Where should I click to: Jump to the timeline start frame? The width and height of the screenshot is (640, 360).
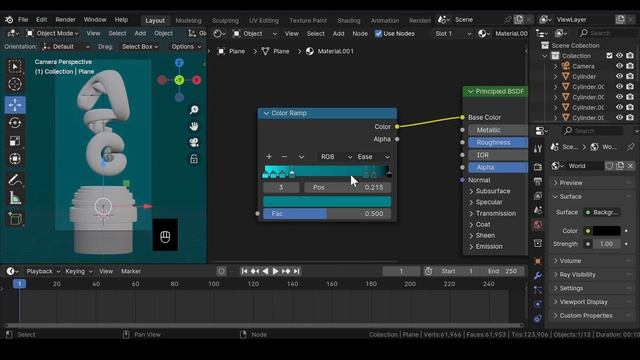pyautogui.click(x=244, y=271)
